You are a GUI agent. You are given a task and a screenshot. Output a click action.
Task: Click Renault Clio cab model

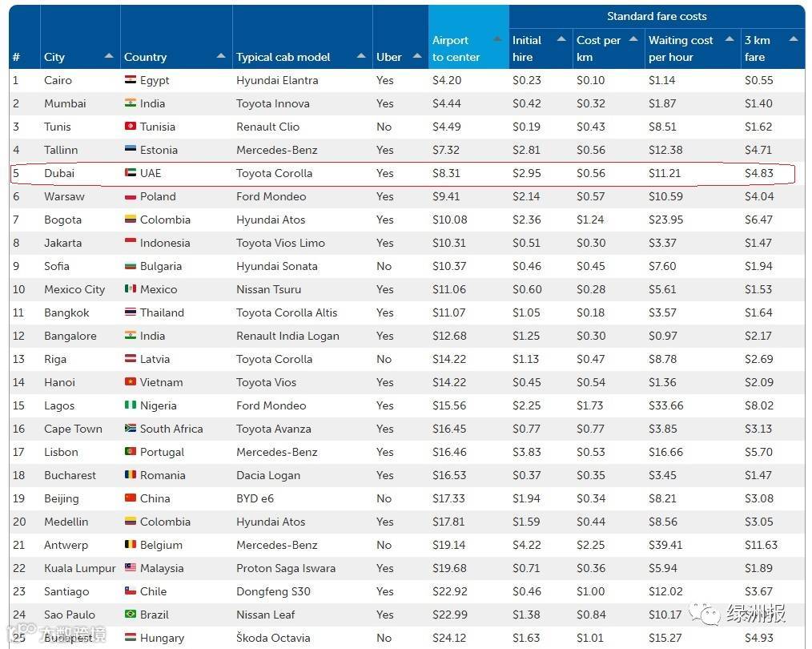(x=267, y=127)
